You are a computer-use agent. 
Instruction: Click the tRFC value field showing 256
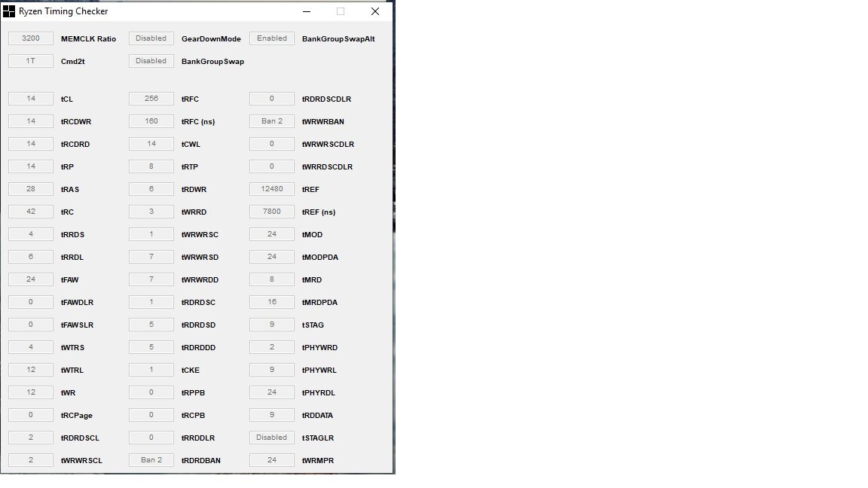coord(151,99)
